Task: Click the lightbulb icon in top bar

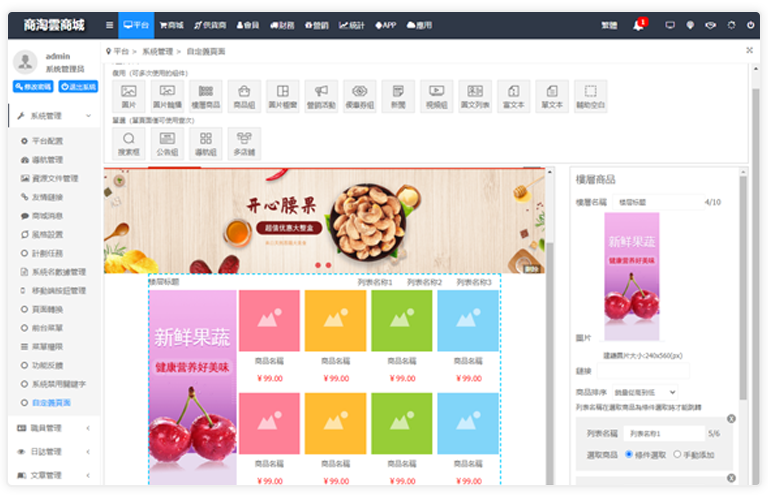Action: pos(690,25)
